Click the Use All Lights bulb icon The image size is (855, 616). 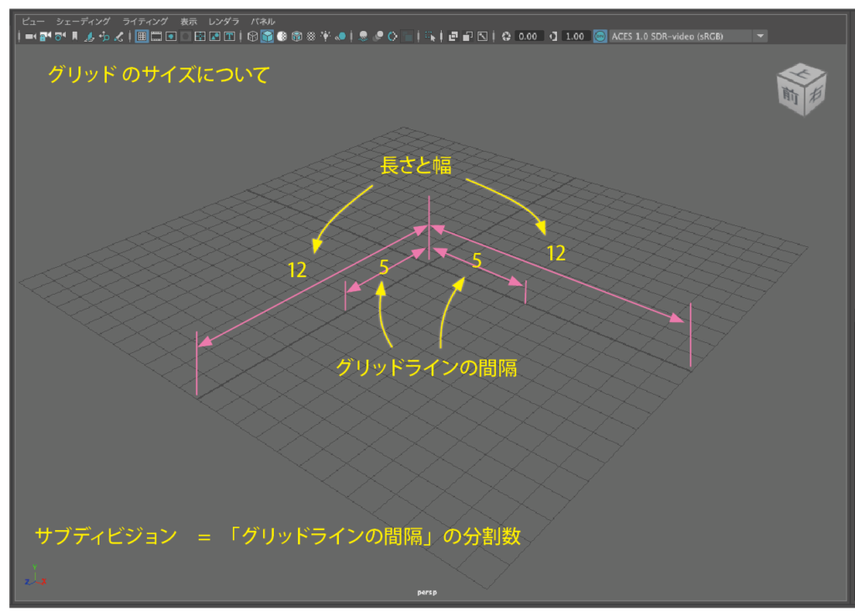click(x=326, y=37)
